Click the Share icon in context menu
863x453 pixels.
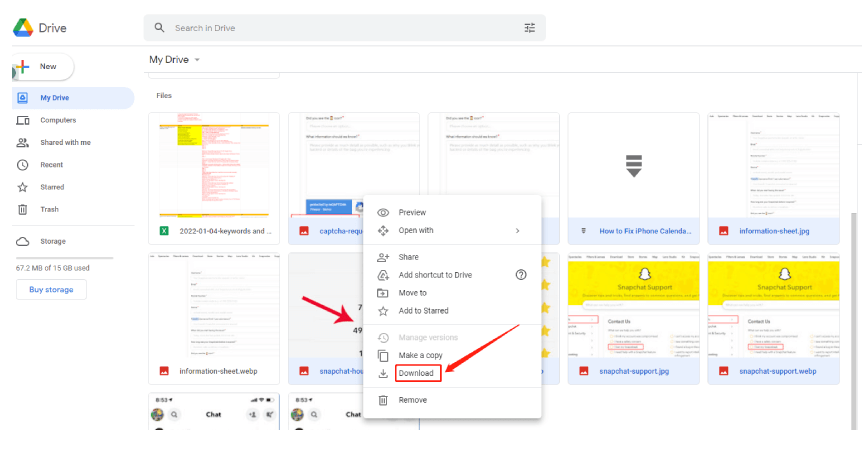383,257
